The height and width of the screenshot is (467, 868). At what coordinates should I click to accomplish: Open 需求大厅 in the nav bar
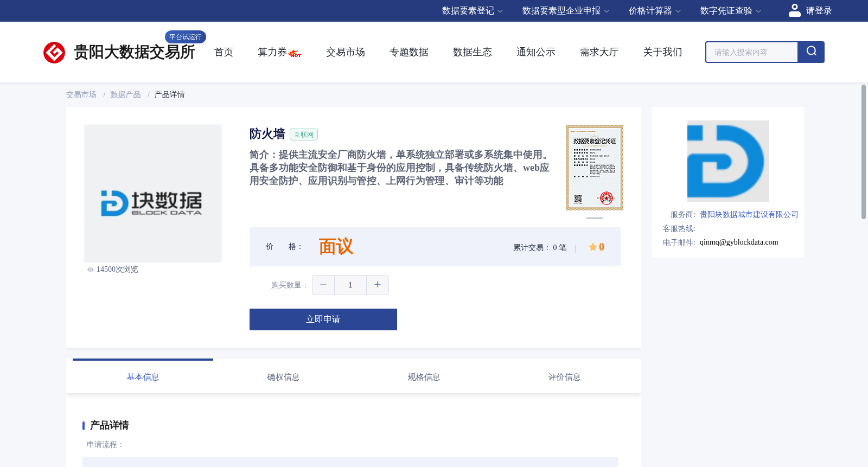coord(599,52)
